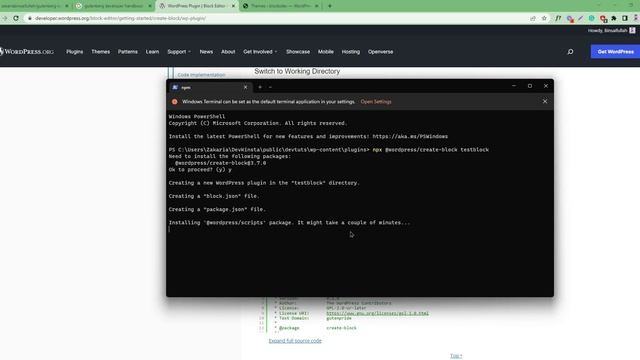The width and height of the screenshot is (640, 360).
Task: Click the Get WordPress button
Action: tap(616, 52)
